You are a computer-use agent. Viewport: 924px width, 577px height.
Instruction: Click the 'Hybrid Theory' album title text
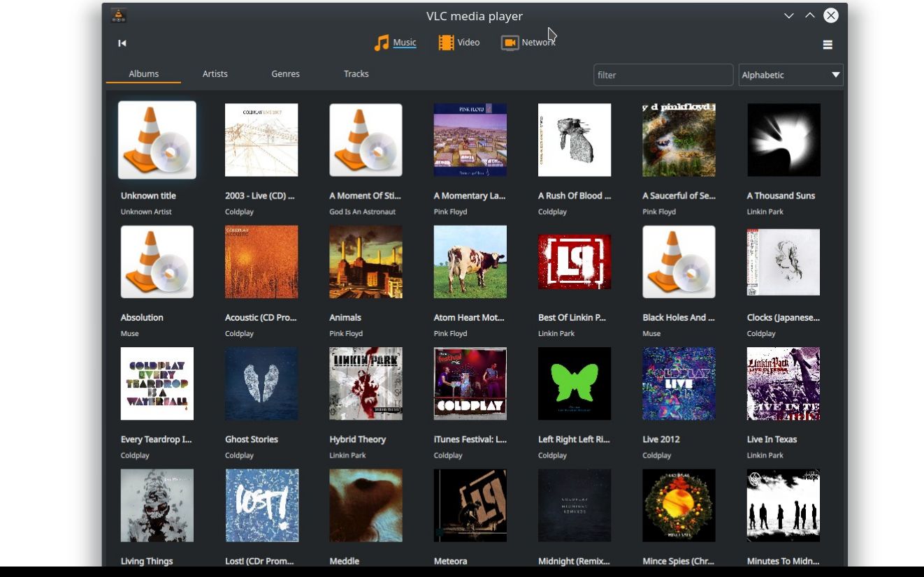[x=357, y=439]
